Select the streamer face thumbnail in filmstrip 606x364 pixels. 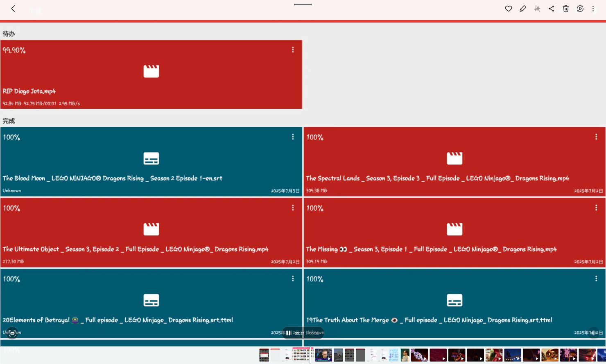(323, 355)
